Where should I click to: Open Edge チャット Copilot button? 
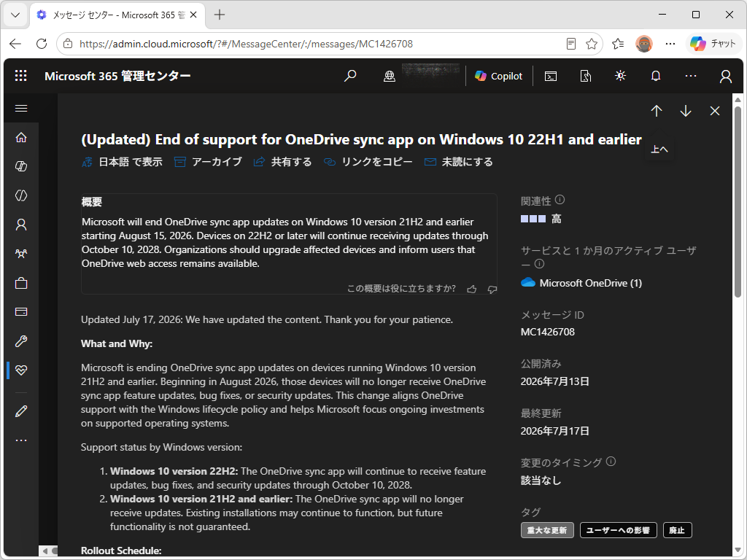(x=713, y=44)
